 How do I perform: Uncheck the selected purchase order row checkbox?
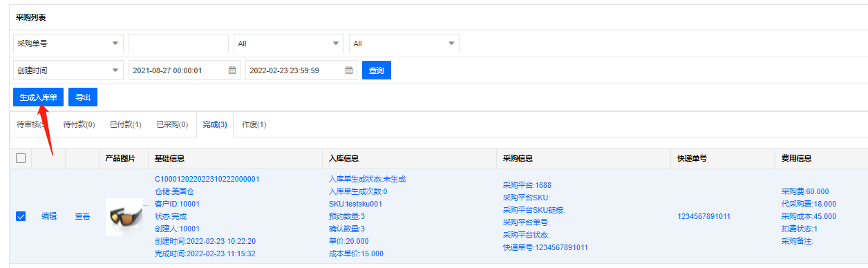(21, 216)
